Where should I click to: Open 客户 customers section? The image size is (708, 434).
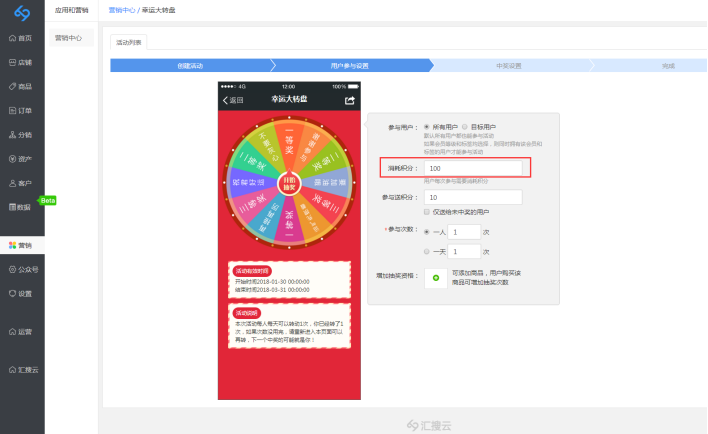[21, 183]
